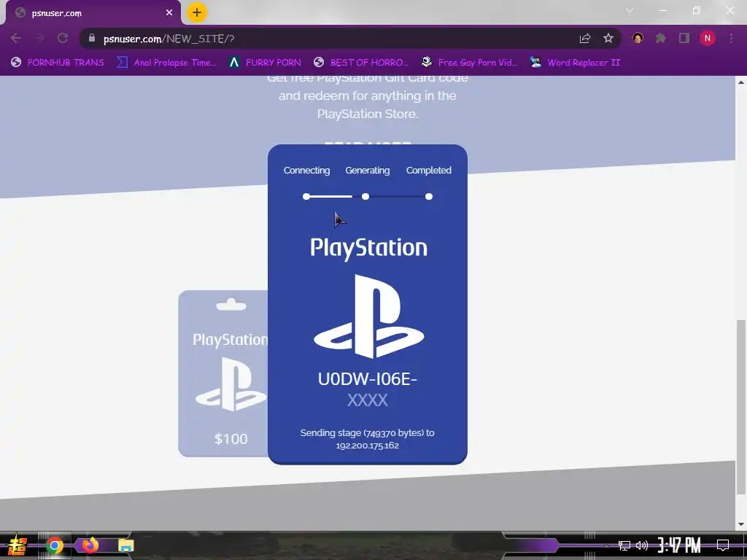Click the padlock site info icon
The width and height of the screenshot is (747, 560).
click(x=92, y=38)
